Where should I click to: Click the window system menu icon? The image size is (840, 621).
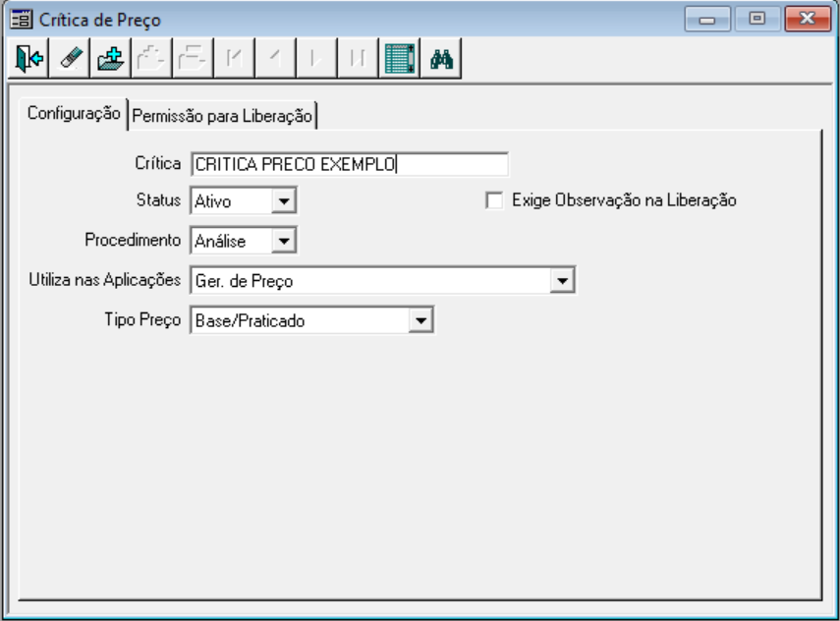[22, 20]
